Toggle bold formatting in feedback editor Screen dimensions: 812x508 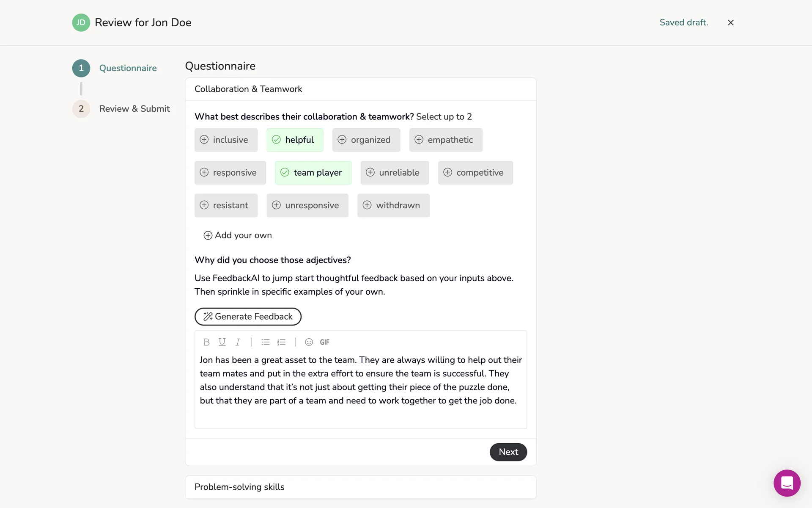206,342
